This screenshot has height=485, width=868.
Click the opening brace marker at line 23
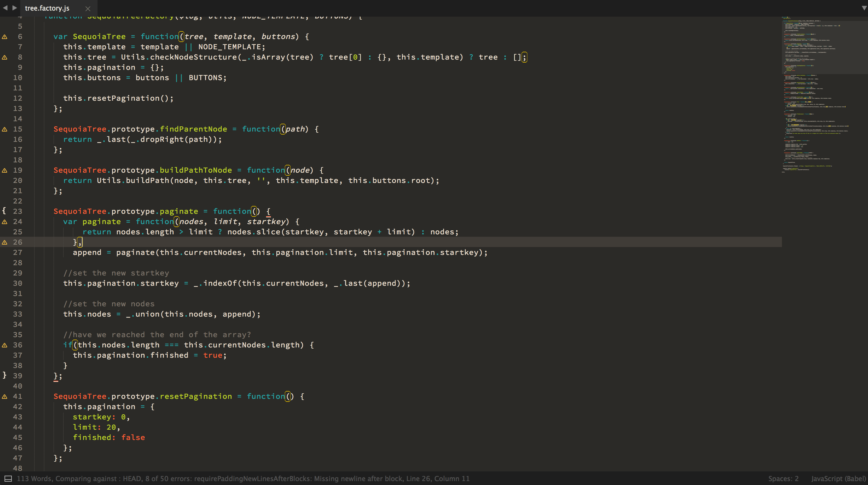click(x=4, y=211)
